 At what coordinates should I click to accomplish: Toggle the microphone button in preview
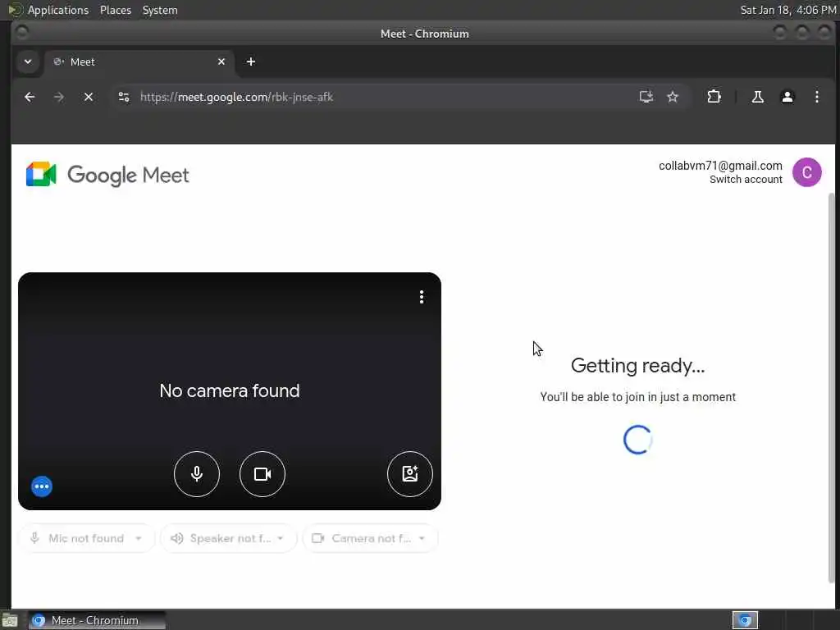(197, 474)
